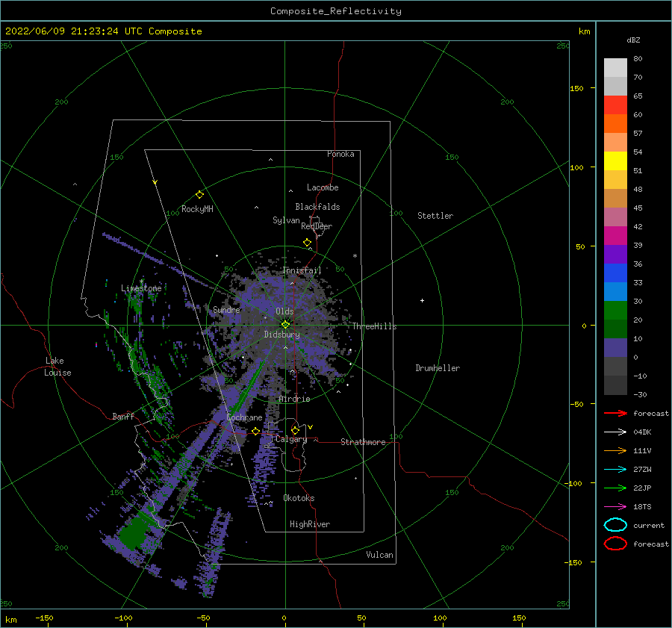Click the white 04DK arrow icon
This screenshot has height=628, width=672.
(615, 432)
